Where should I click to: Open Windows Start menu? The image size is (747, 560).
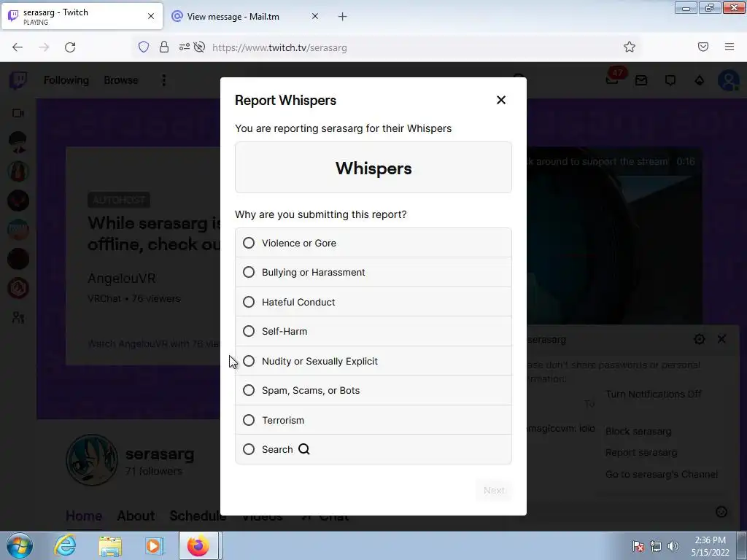[x=20, y=545]
